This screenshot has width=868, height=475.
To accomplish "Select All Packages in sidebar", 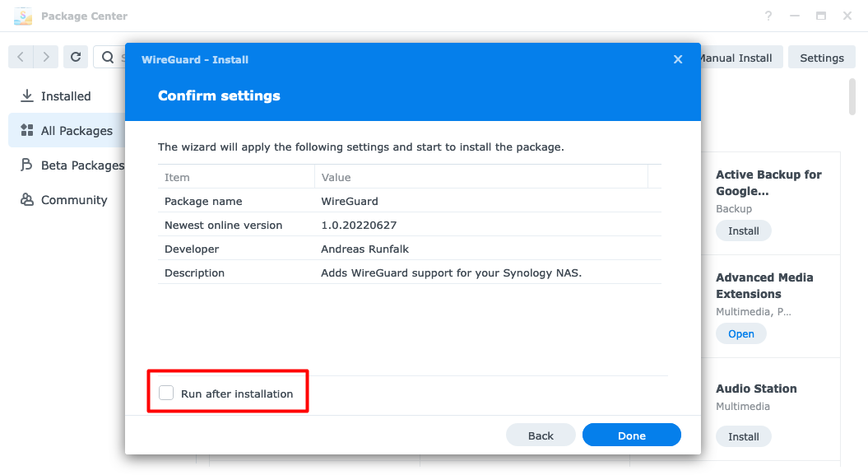I will point(77,131).
